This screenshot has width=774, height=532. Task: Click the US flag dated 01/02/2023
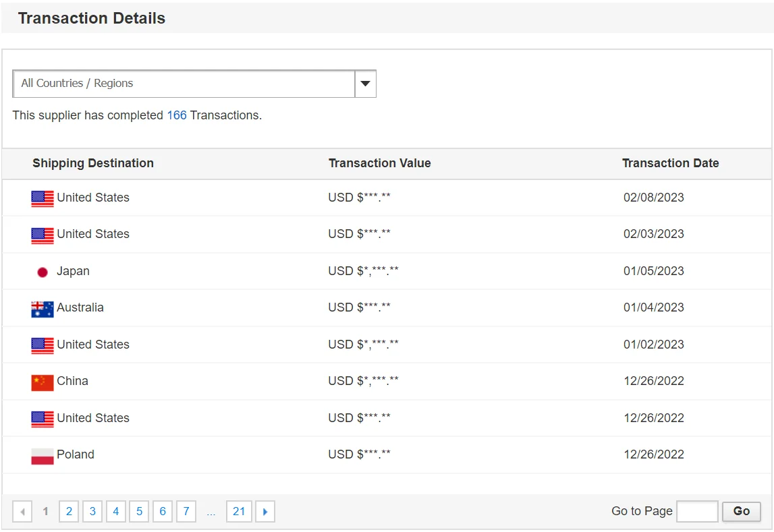click(x=43, y=345)
